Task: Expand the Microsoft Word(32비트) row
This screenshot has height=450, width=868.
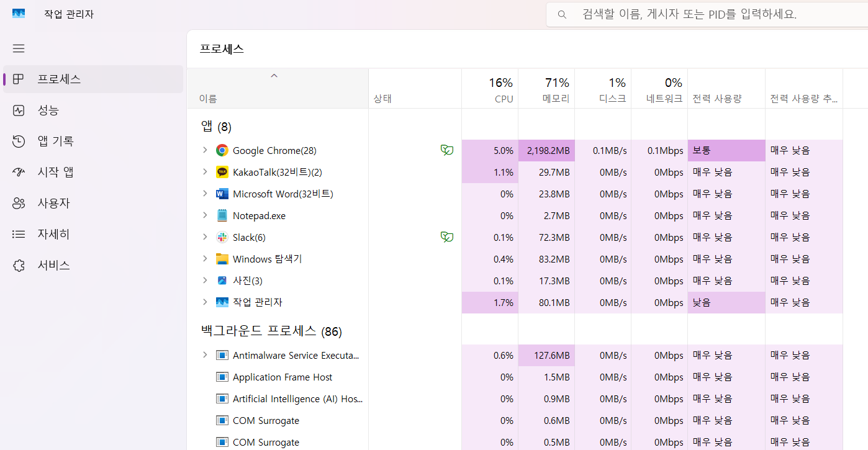Action: tap(205, 194)
